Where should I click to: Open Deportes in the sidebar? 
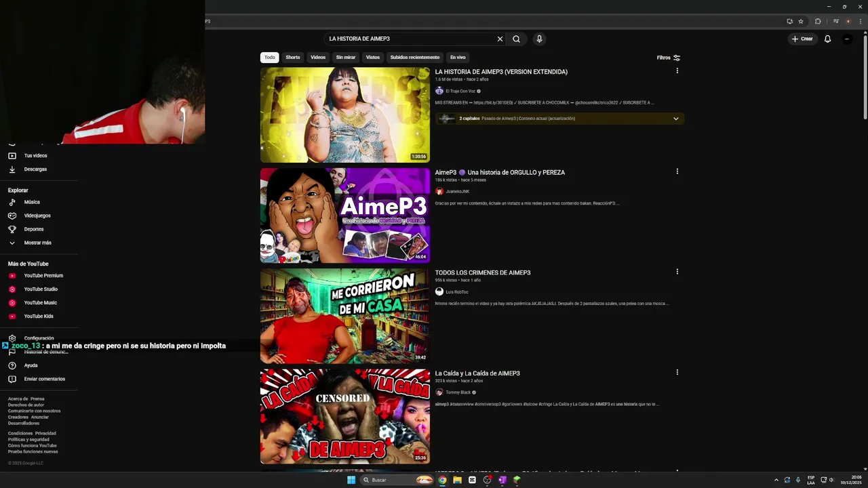click(34, 229)
